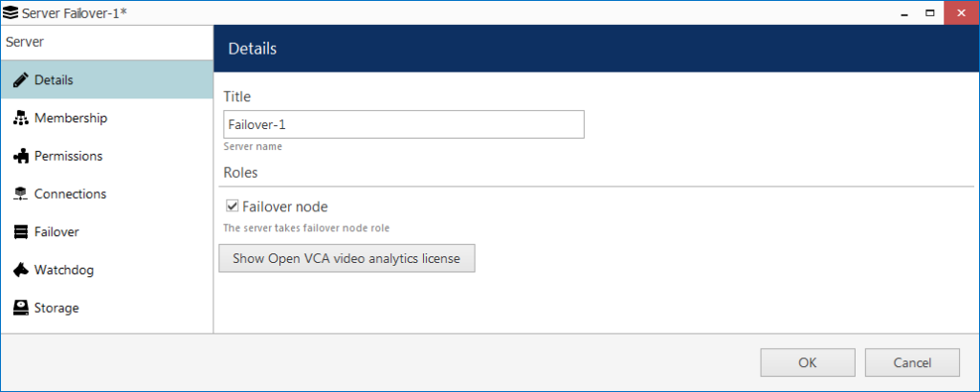The width and height of the screenshot is (980, 392).
Task: Click the Details pencil icon
Action: point(21,80)
